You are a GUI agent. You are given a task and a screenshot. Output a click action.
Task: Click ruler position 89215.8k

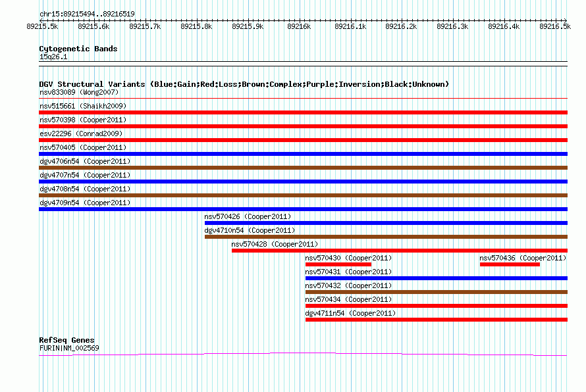196,26
